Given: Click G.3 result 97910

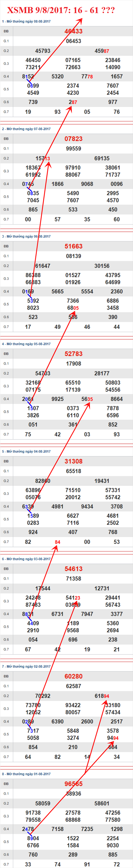Looking at the screenshot, I should pyautogui.click(x=73, y=167).
